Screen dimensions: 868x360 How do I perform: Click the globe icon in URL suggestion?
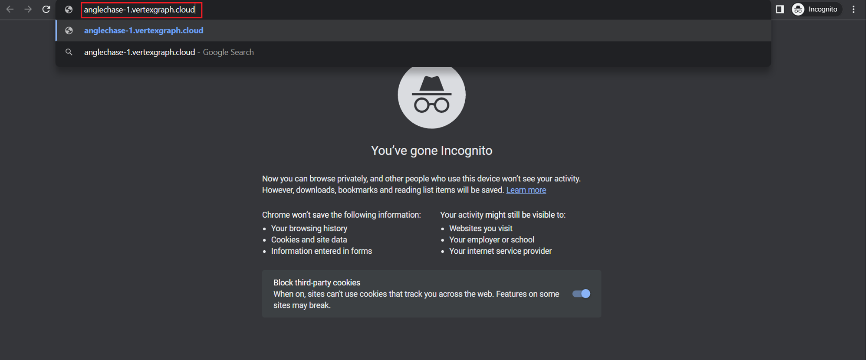coord(69,30)
